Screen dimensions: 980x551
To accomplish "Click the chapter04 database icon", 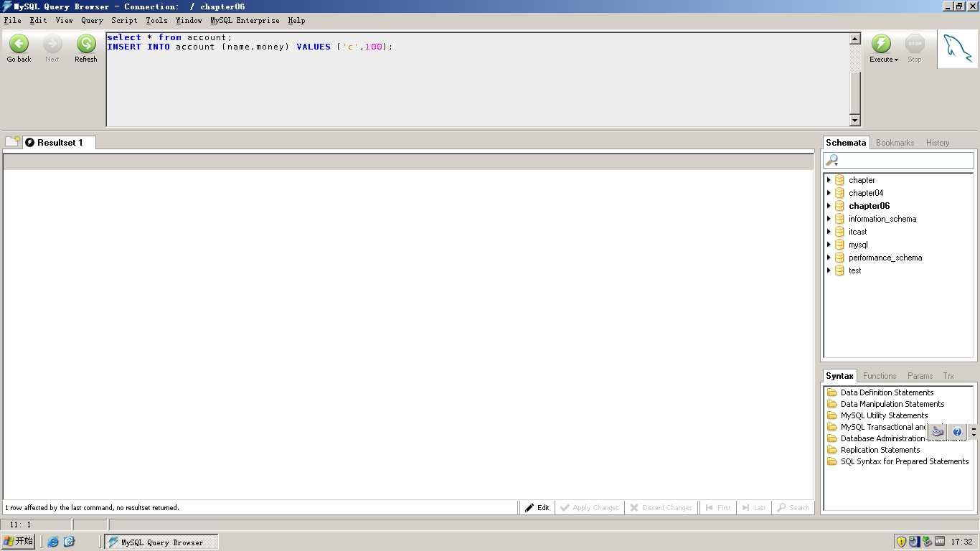I will (839, 193).
